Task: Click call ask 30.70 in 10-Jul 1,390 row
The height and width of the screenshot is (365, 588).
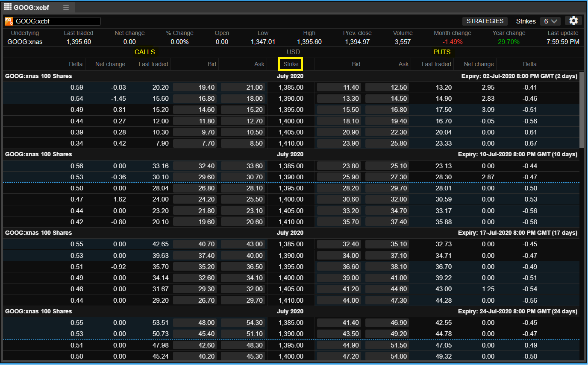Action: pyautogui.click(x=243, y=177)
